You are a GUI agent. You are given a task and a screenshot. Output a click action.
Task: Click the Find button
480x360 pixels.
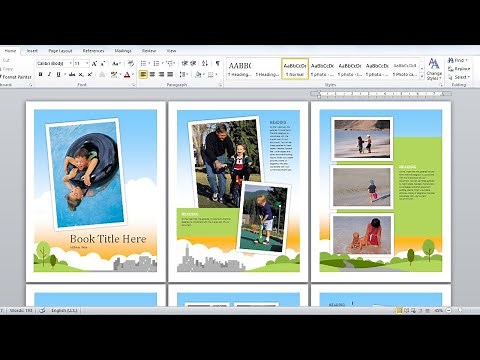[x=456, y=60]
